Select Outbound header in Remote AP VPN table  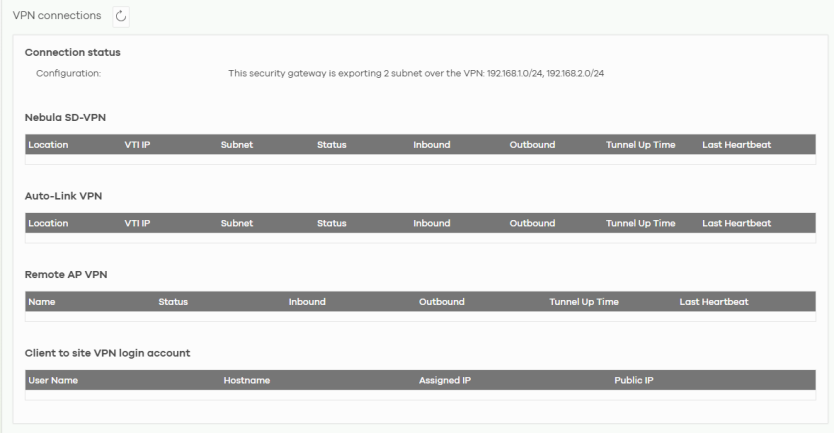[x=442, y=301]
